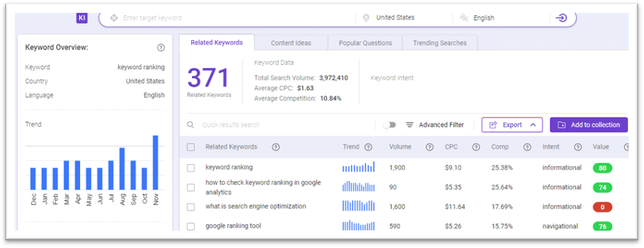Click green value badge 74

click(602, 188)
